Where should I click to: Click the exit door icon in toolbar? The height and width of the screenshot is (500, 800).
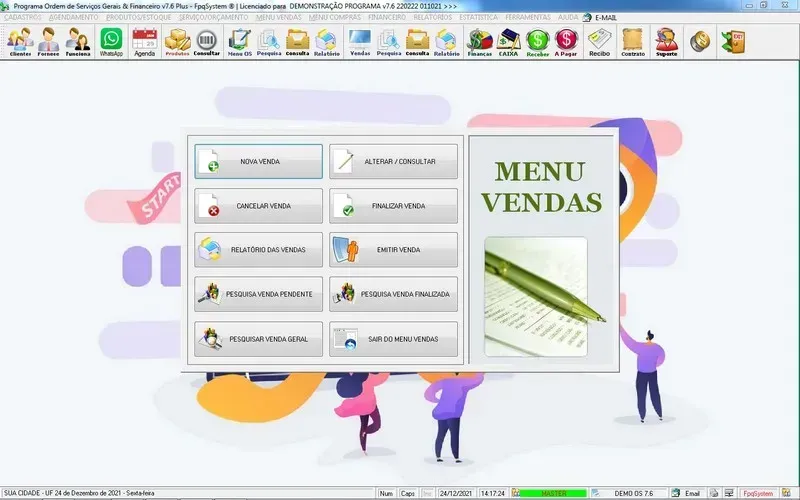tap(737, 41)
